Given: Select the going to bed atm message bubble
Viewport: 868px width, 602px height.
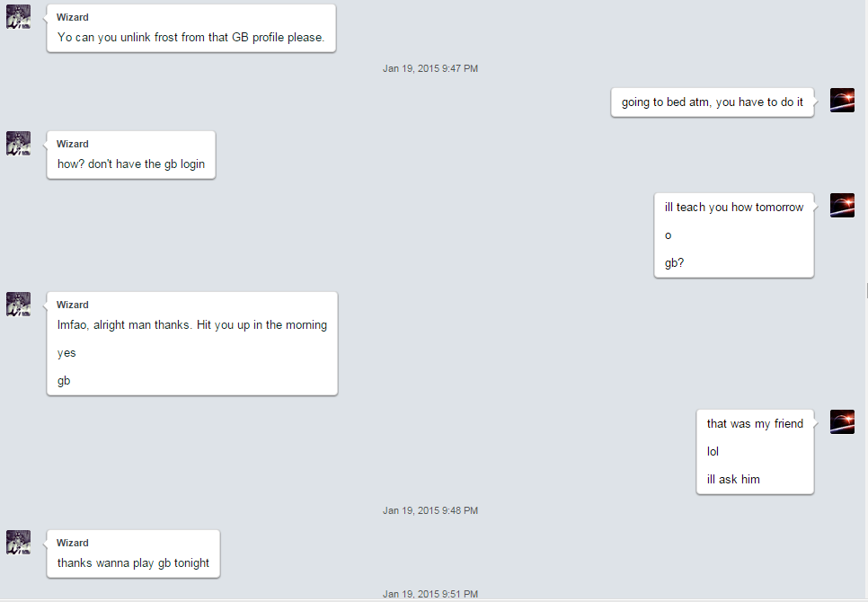Looking at the screenshot, I should tap(713, 102).
